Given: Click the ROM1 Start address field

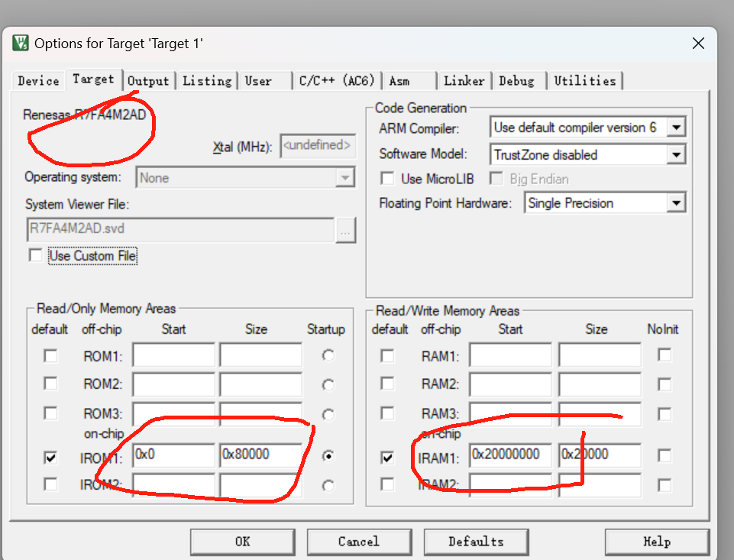Looking at the screenshot, I should [x=173, y=355].
